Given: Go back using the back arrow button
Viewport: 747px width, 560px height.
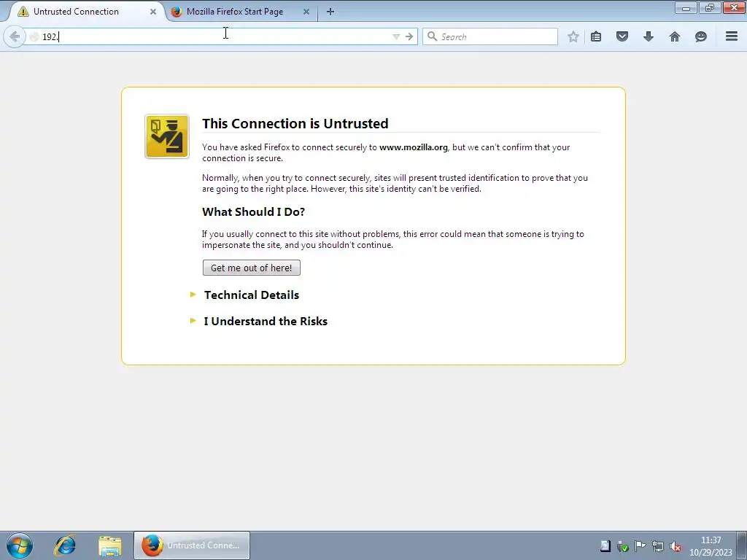Looking at the screenshot, I should click(x=15, y=36).
